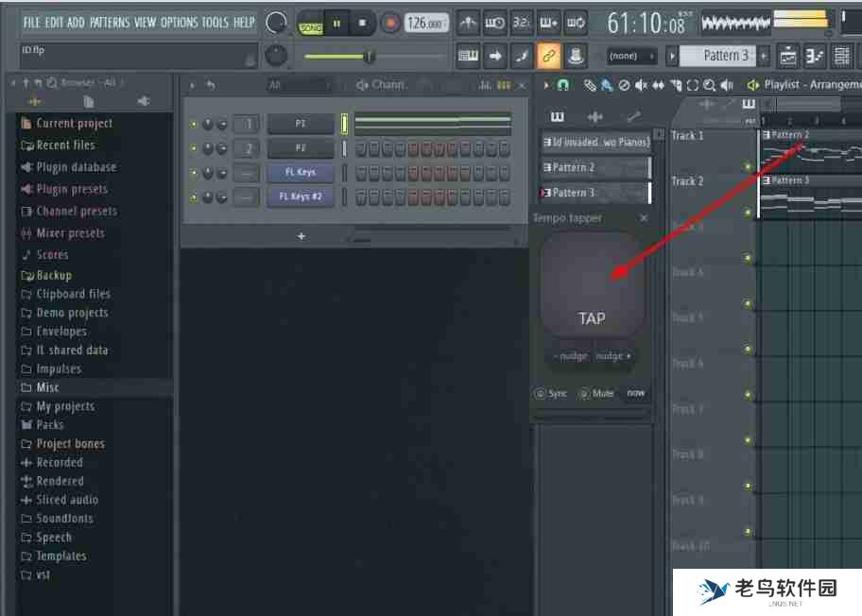Click the record button
This screenshot has width=862, height=616.
click(390, 23)
